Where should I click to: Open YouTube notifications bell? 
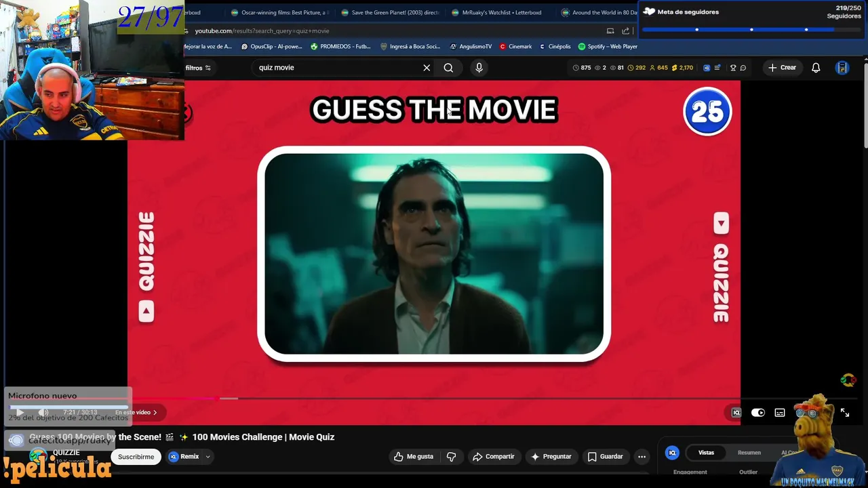(x=816, y=68)
